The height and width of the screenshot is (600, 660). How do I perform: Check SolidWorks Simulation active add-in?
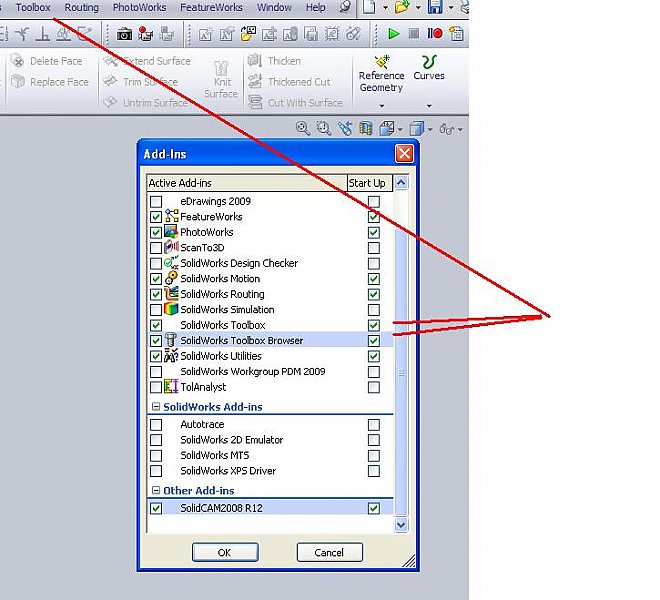pyautogui.click(x=156, y=310)
